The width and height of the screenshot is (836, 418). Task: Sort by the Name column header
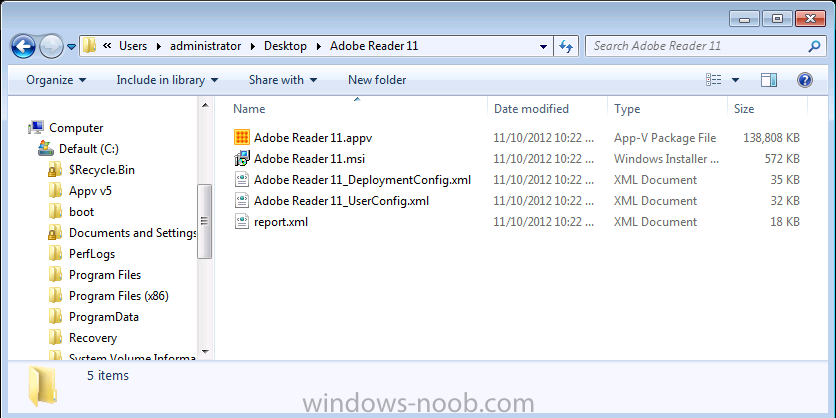point(249,109)
